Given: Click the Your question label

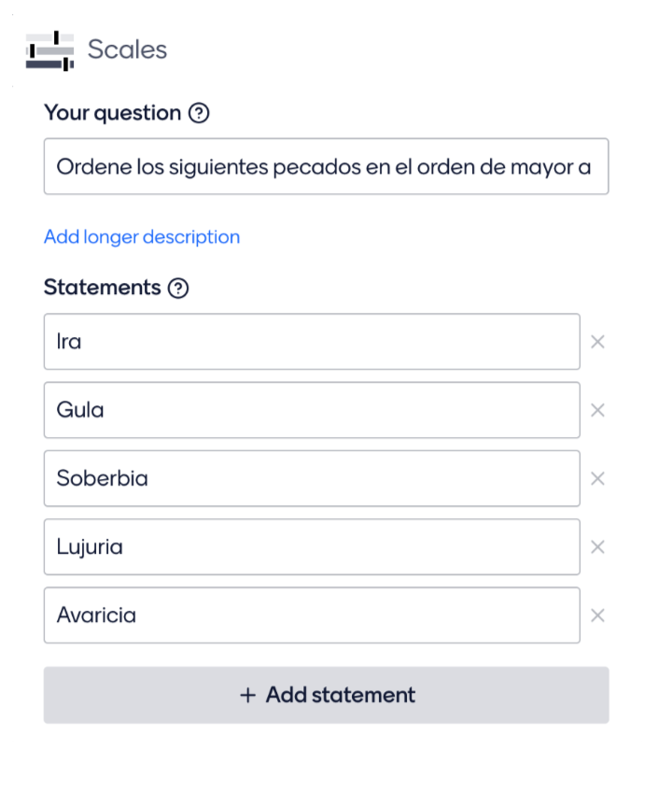Looking at the screenshot, I should [x=112, y=113].
